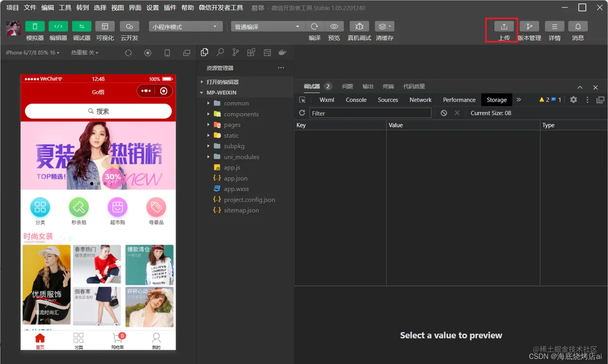Image resolution: width=608 pixels, height=364 pixels.
Task: Toggle the debugger panel button
Action: 82,27
